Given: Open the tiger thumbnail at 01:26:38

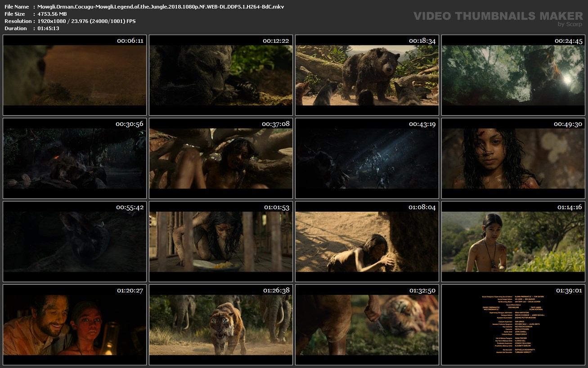Looking at the screenshot, I should [x=221, y=325].
